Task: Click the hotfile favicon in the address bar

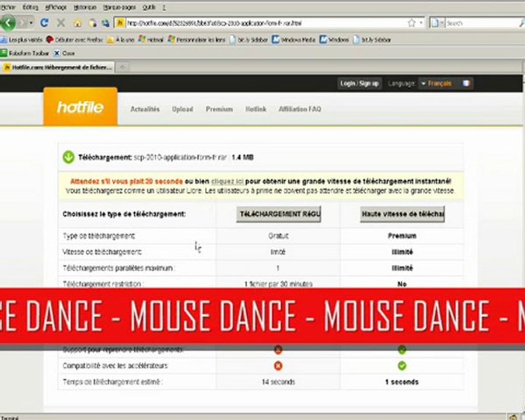Action: [121, 23]
